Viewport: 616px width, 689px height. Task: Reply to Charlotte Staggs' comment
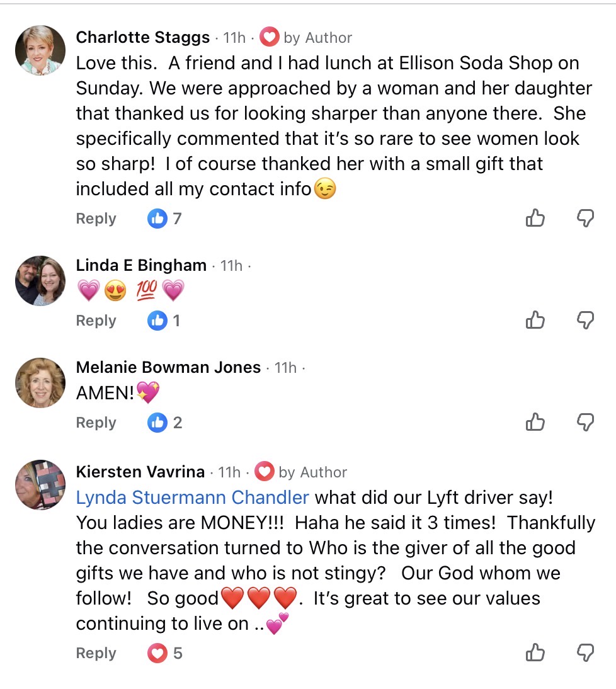click(96, 219)
